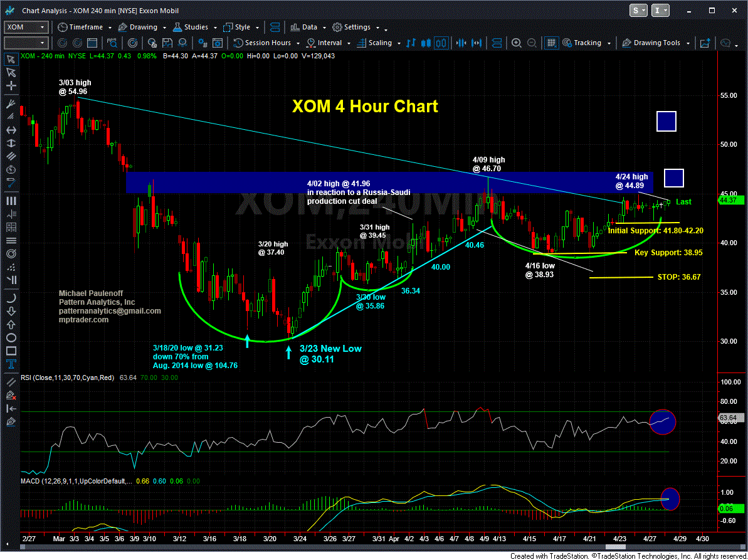Select the crosshair cursor tool
Screen dimensions: 748x560
coord(11,86)
